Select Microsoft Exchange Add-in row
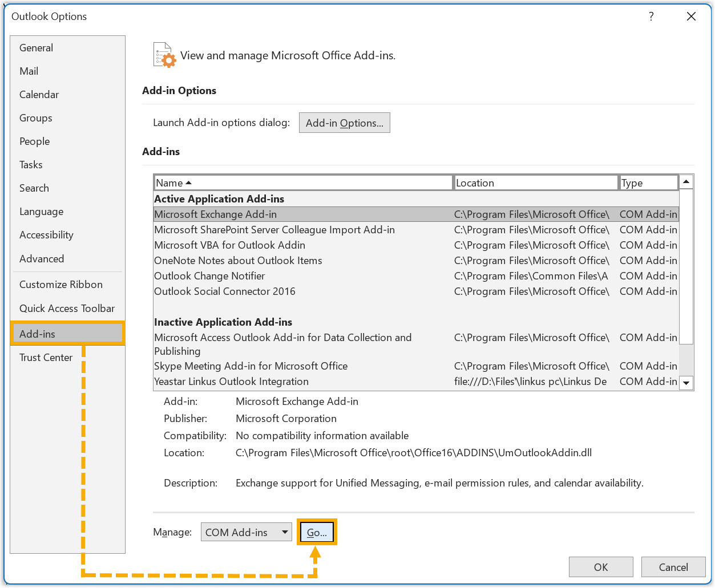Viewport: 715px width, 588px height. pyautogui.click(x=416, y=214)
